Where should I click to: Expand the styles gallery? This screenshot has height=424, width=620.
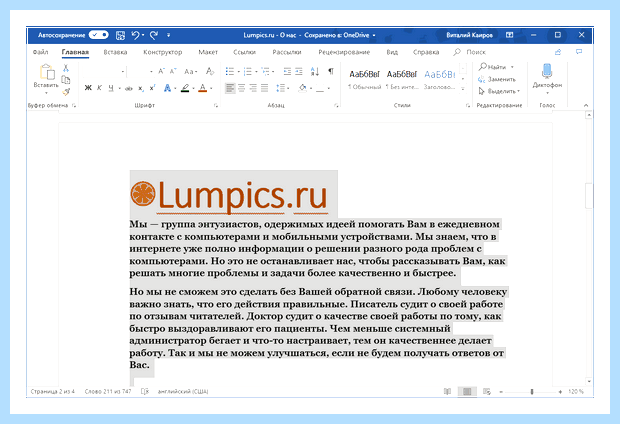click(463, 89)
